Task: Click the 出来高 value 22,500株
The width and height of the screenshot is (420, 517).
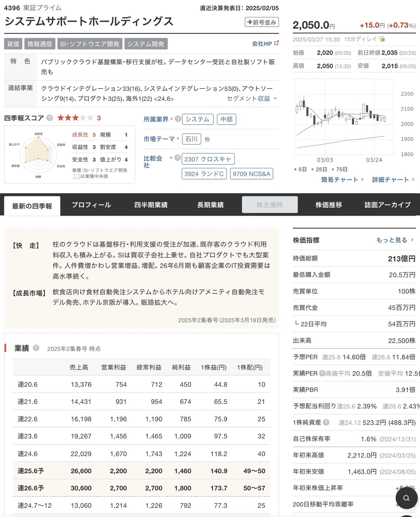Action: (x=402, y=340)
